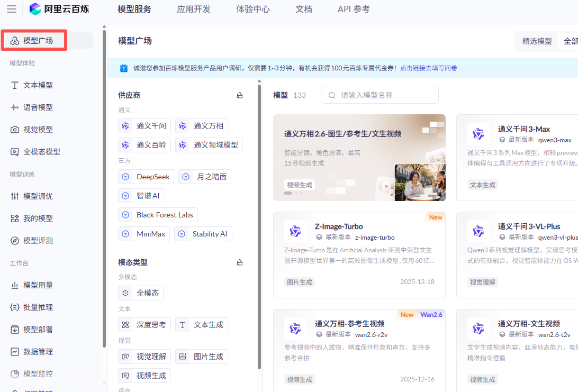578x392 pixels.
Task: Click the Z-Image-Turbo model logo icon
Action: [295, 231]
